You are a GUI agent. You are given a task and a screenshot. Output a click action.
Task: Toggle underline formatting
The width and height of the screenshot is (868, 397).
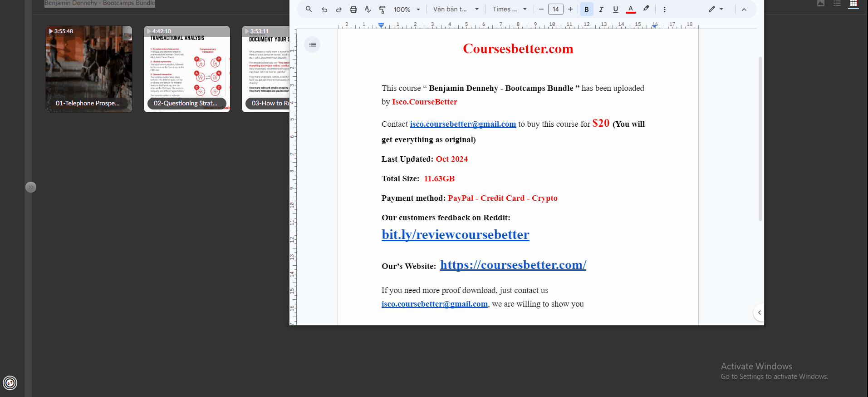[x=615, y=10]
